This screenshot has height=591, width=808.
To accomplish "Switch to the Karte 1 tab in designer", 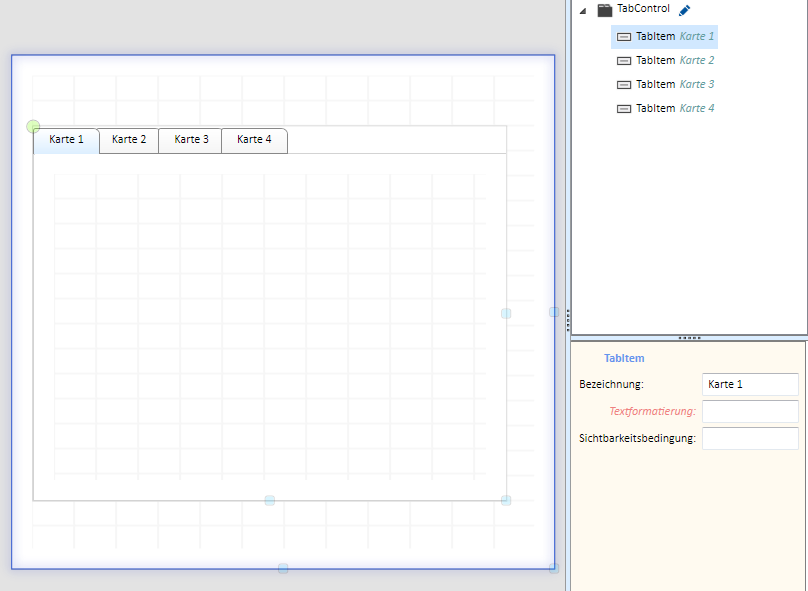I will coord(66,140).
